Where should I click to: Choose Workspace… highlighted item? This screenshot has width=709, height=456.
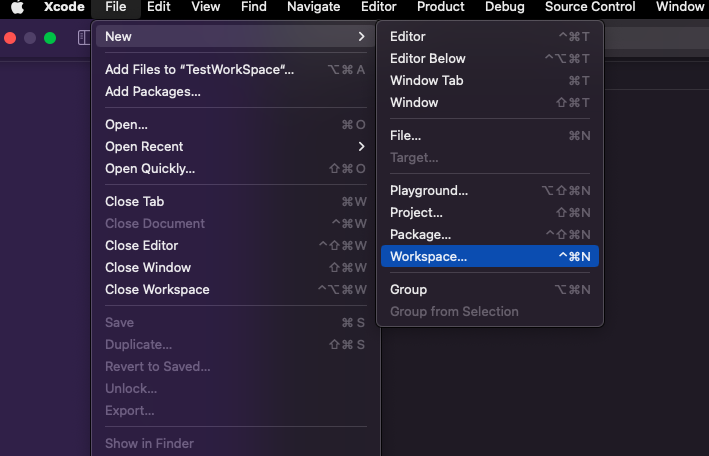click(x=490, y=256)
